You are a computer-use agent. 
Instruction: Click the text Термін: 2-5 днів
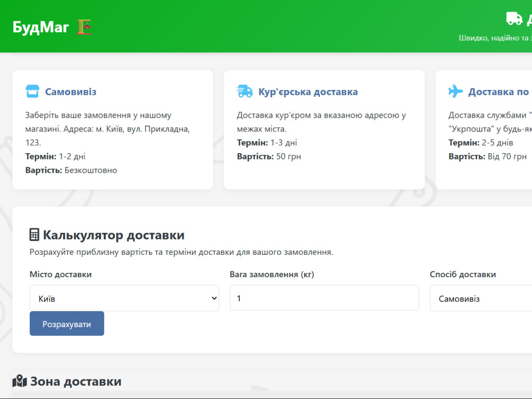point(481,143)
